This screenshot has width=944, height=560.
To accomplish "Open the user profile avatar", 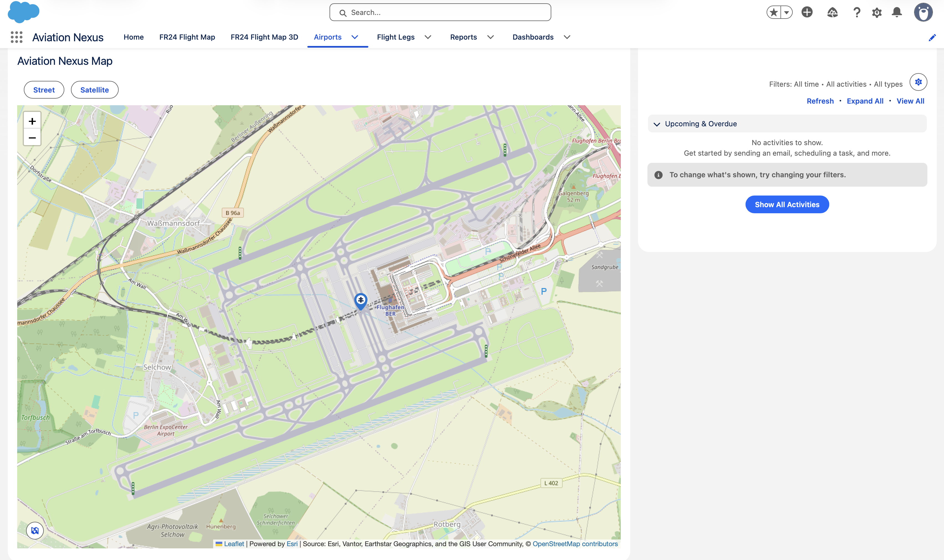I will tap(923, 12).
